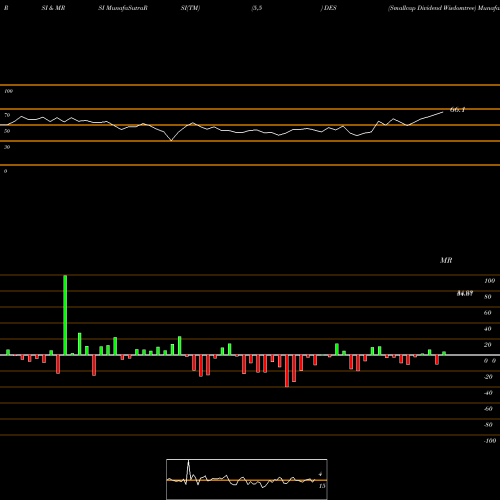Click the RSI axis label 50

7,131
